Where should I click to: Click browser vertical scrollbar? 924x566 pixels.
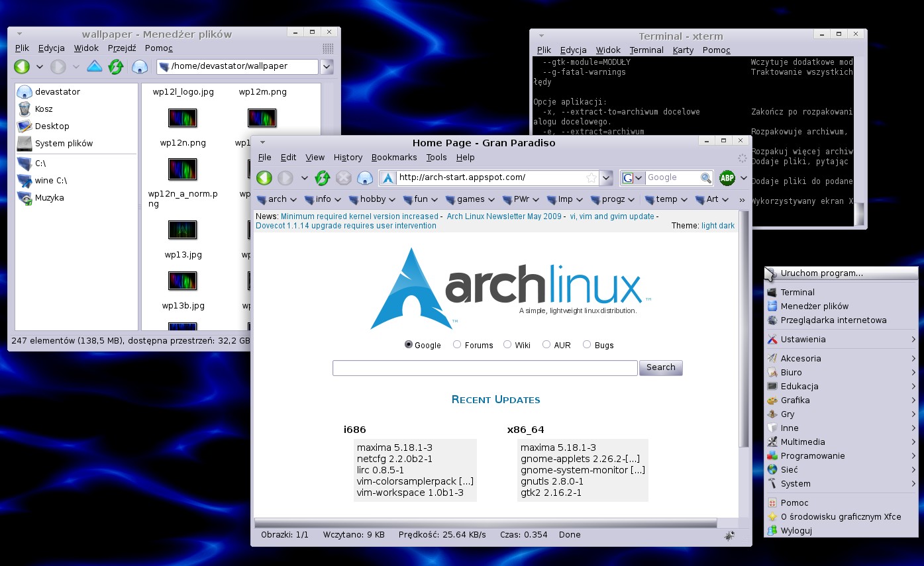(744, 329)
